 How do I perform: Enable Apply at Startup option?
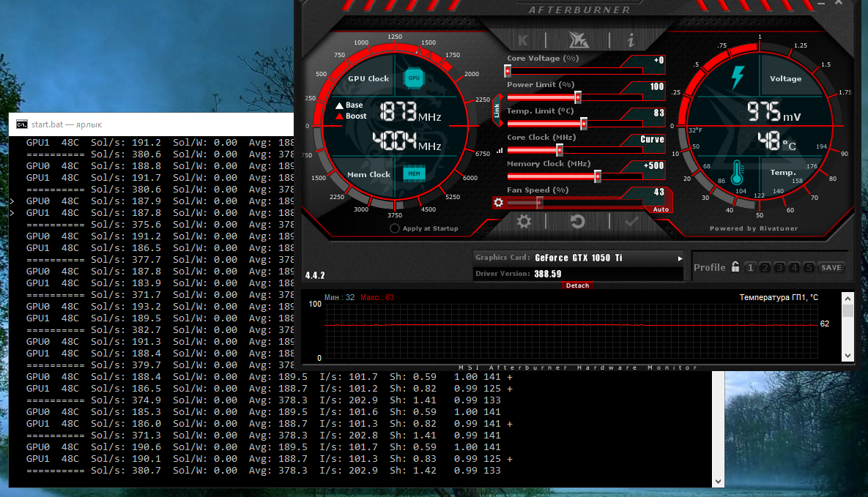point(395,228)
